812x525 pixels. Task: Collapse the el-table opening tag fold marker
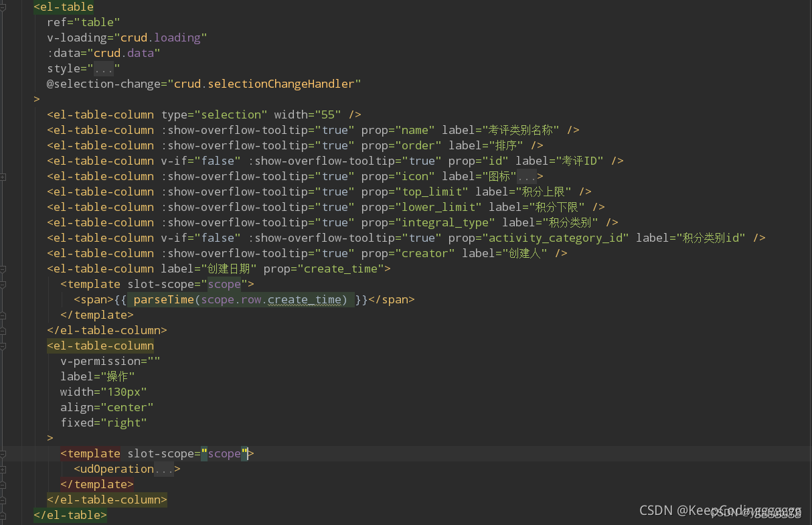click(x=3, y=7)
